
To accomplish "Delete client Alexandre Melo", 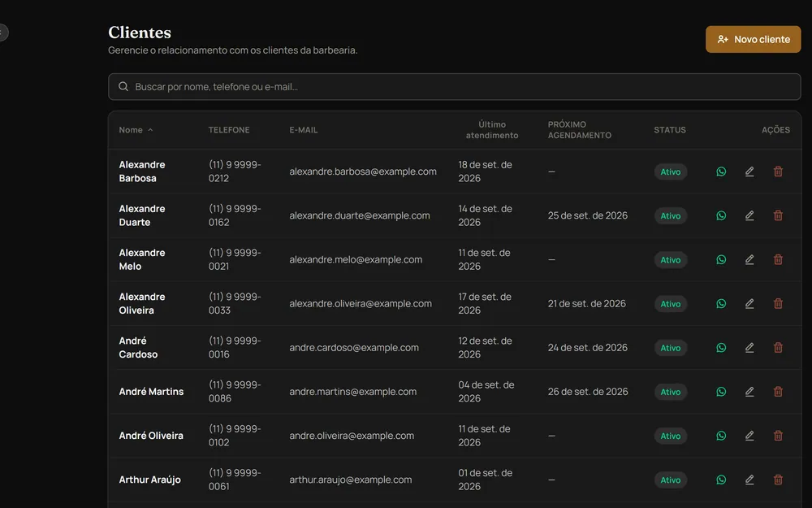I will click(778, 260).
